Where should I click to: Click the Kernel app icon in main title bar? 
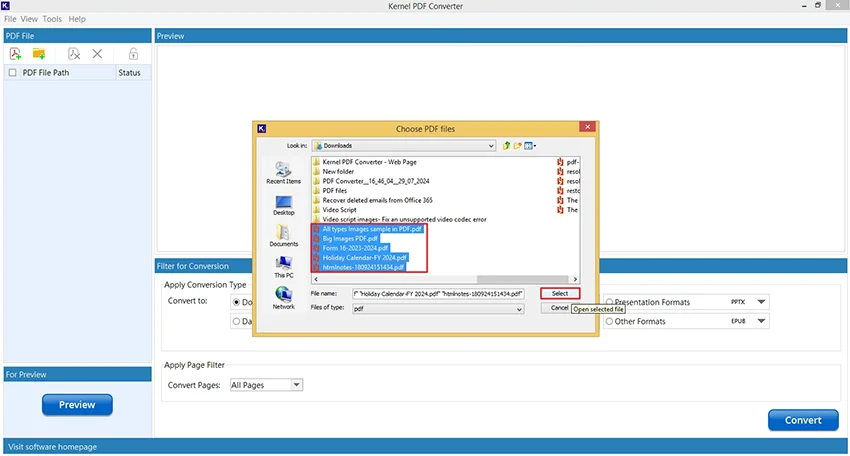point(5,5)
